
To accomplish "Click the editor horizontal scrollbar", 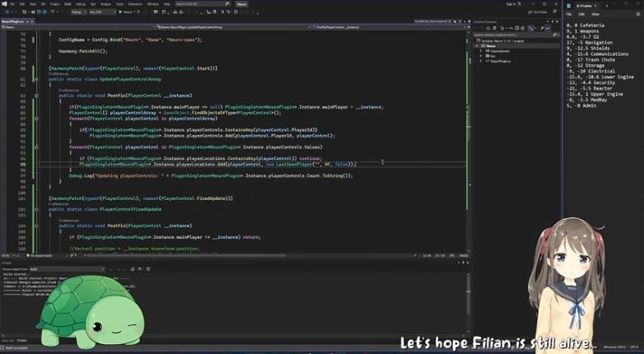I will pos(185,255).
